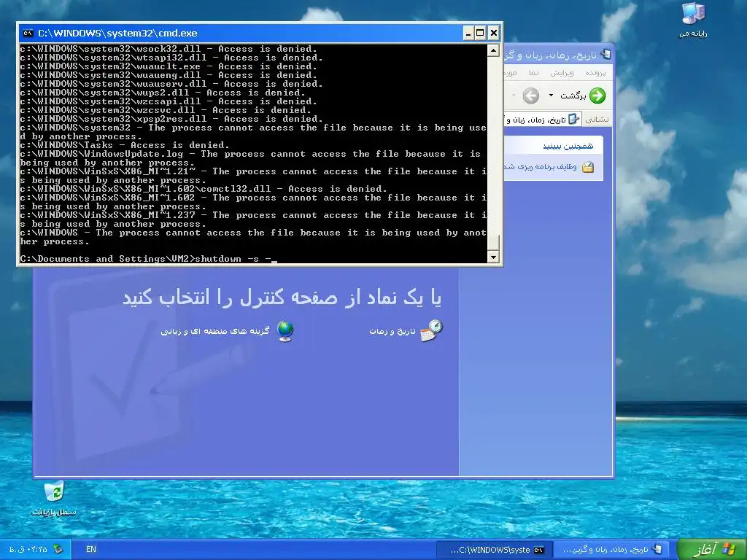
Task: Switch to the cmd.exe taskbar button
Action: click(495, 550)
